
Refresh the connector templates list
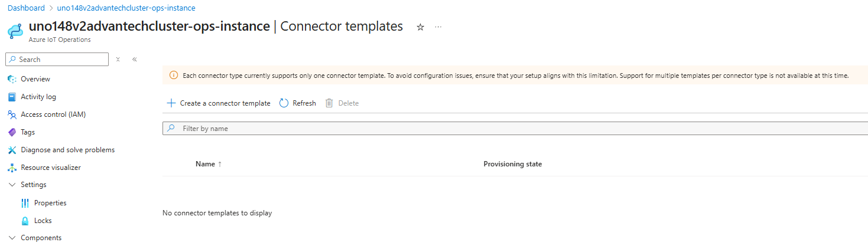(298, 103)
